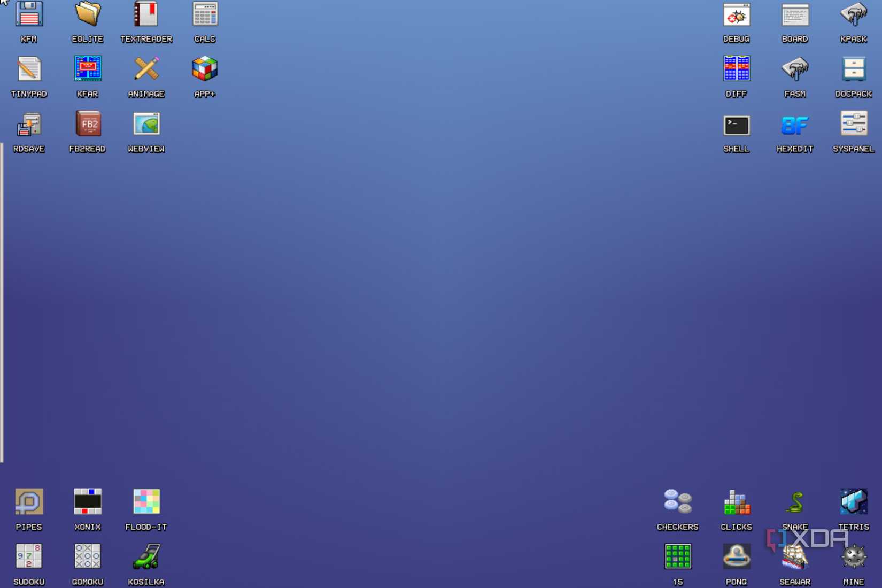Launch the PONG game icon
882x588 pixels.
click(737, 556)
